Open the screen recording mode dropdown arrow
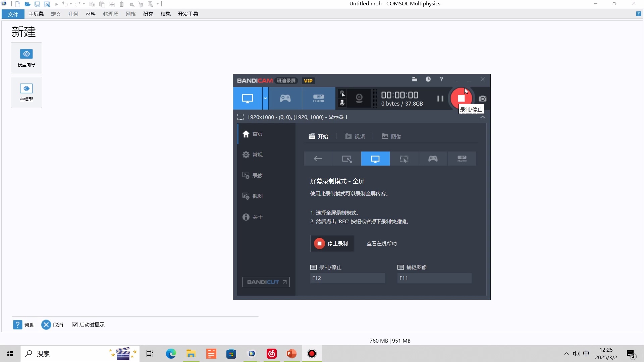Viewport: 644px width, 362px height. (265, 98)
